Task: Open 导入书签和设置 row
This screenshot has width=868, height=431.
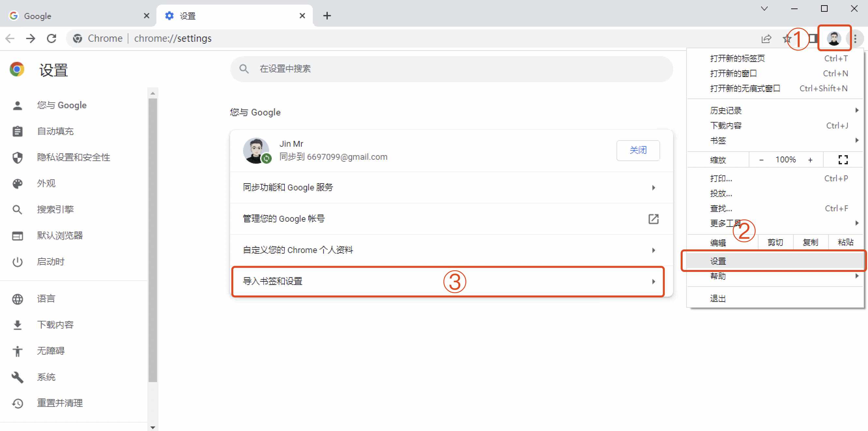Action: tap(451, 281)
